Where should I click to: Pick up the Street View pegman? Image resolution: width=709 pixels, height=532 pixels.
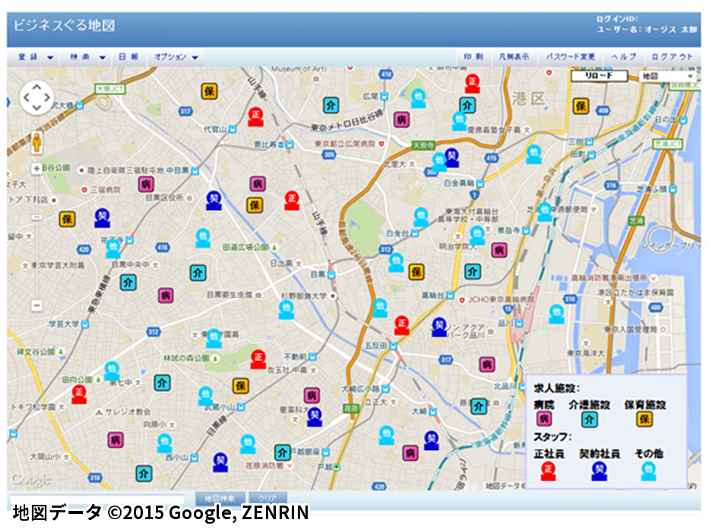tap(37, 142)
